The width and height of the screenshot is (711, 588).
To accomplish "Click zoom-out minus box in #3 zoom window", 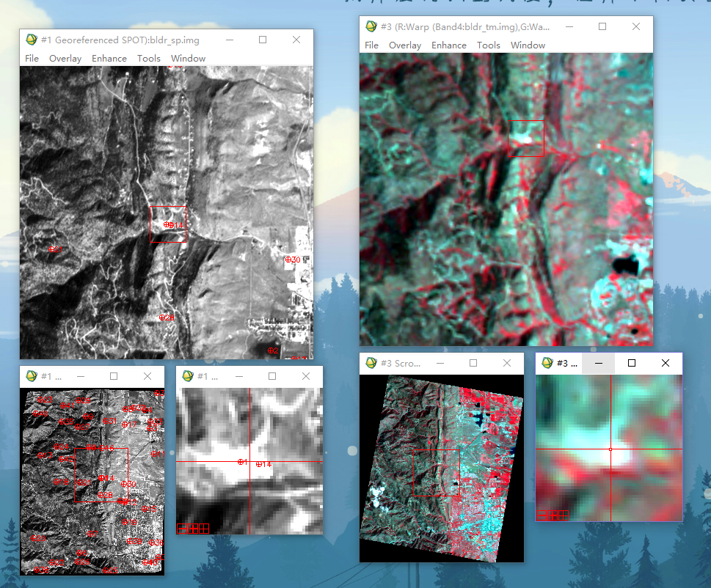I will pos(542,515).
